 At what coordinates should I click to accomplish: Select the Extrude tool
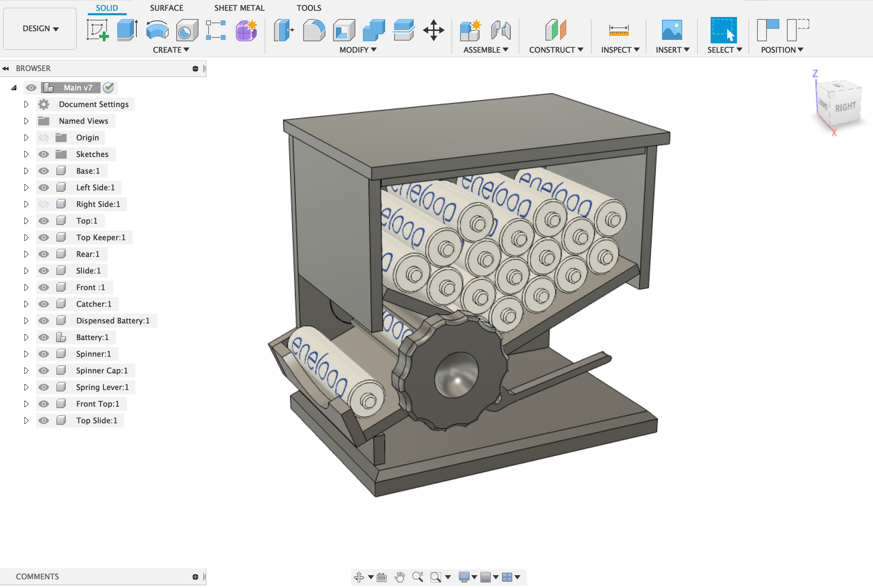(x=127, y=30)
